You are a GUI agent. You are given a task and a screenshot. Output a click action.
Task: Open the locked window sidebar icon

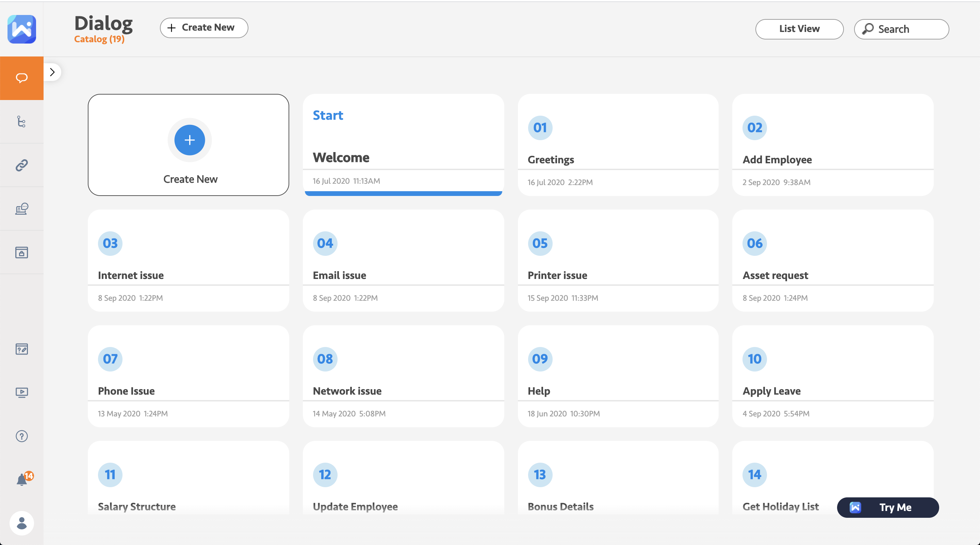pyautogui.click(x=22, y=252)
